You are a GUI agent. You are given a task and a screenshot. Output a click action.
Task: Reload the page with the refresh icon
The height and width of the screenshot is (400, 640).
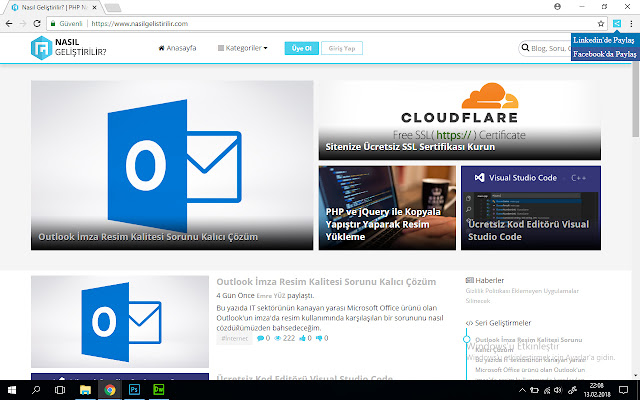(x=37, y=23)
